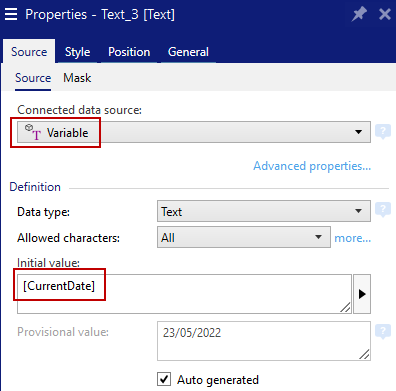Switch to the Position tab
The width and height of the screenshot is (396, 391).
[x=129, y=52]
